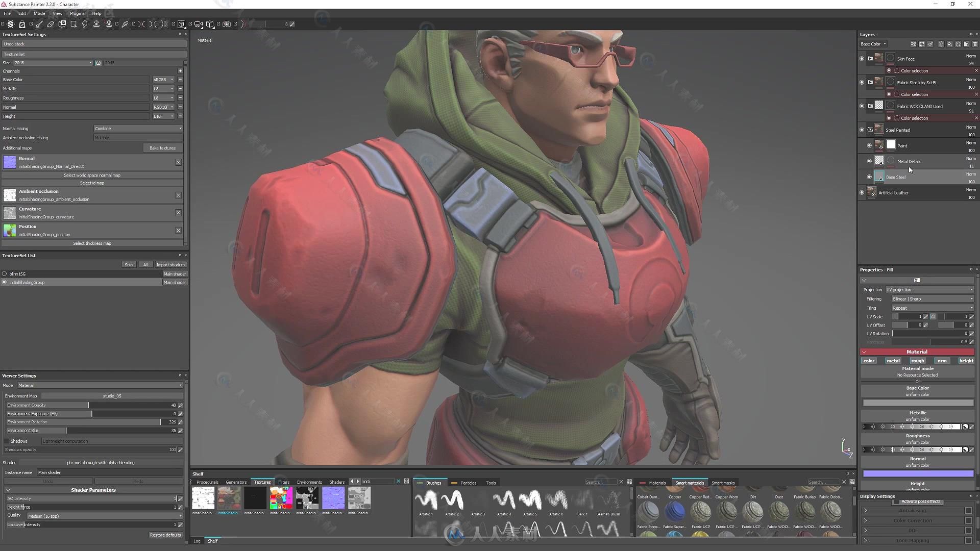Open the File menu
The image size is (980, 551).
click(7, 13)
